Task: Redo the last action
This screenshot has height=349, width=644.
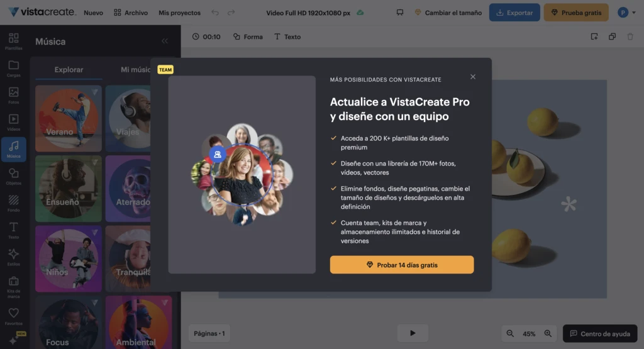Action: [231, 13]
